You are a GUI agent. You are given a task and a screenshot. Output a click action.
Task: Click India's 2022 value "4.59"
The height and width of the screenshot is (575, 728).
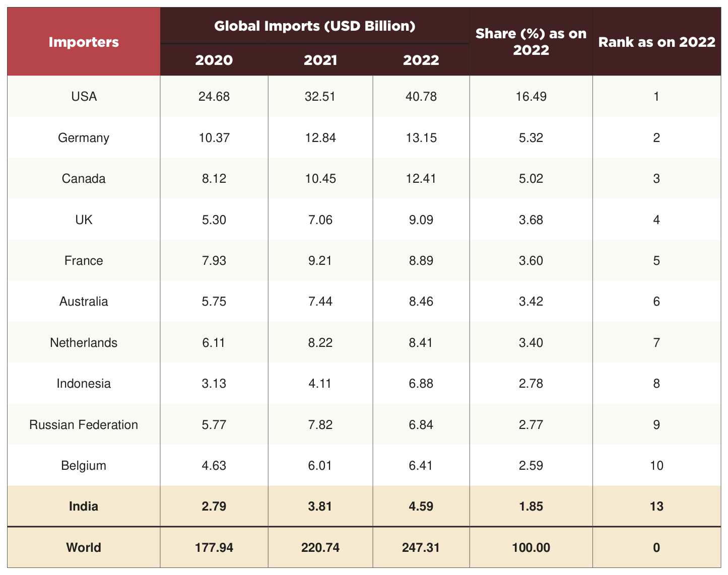coord(421,506)
